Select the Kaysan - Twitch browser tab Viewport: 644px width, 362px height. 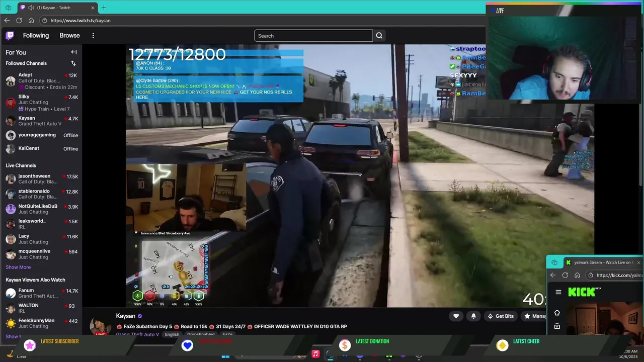tap(57, 8)
